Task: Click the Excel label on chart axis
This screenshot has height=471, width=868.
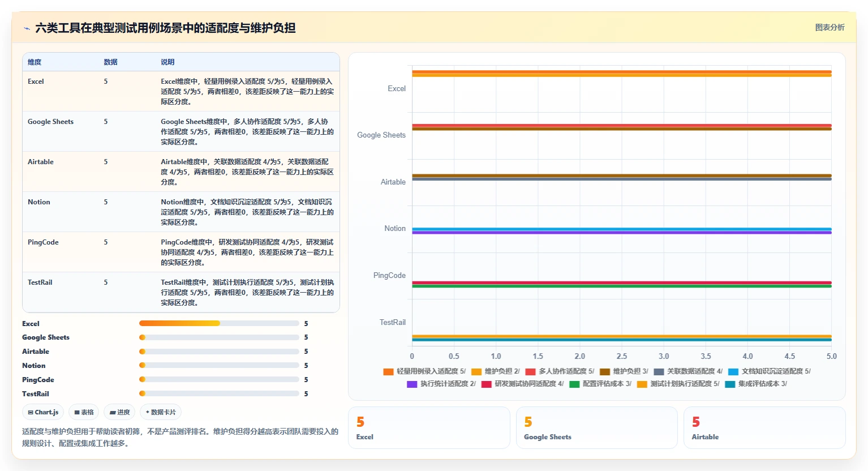Action: point(397,89)
